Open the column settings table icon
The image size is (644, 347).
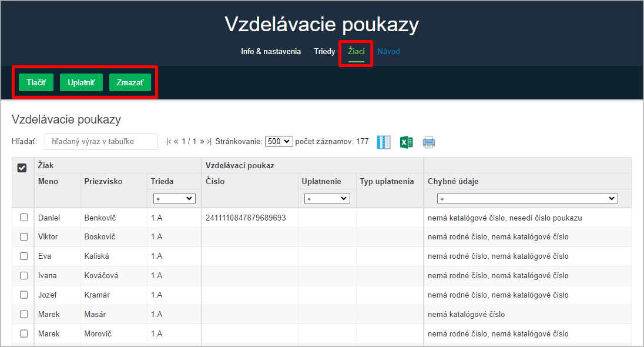383,142
